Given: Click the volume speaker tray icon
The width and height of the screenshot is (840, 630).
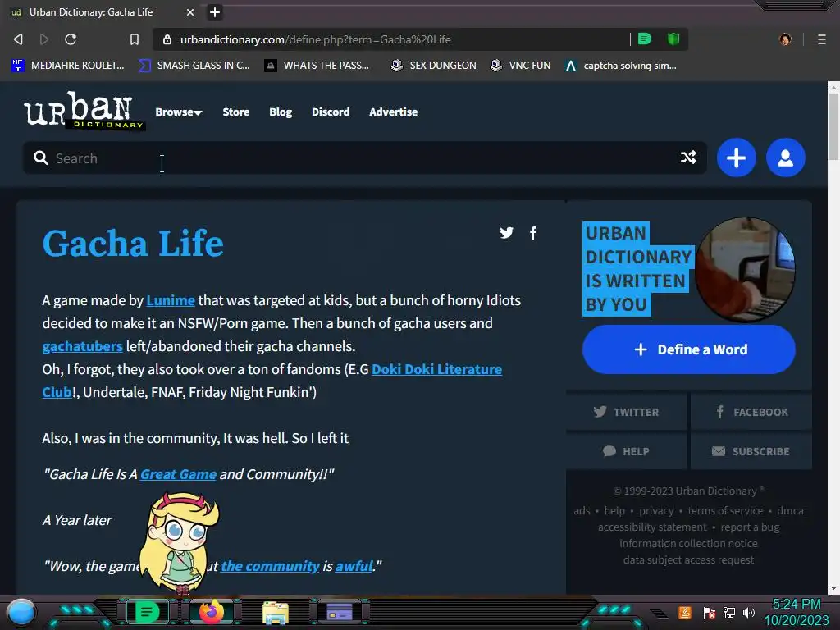Looking at the screenshot, I should pos(749,612).
